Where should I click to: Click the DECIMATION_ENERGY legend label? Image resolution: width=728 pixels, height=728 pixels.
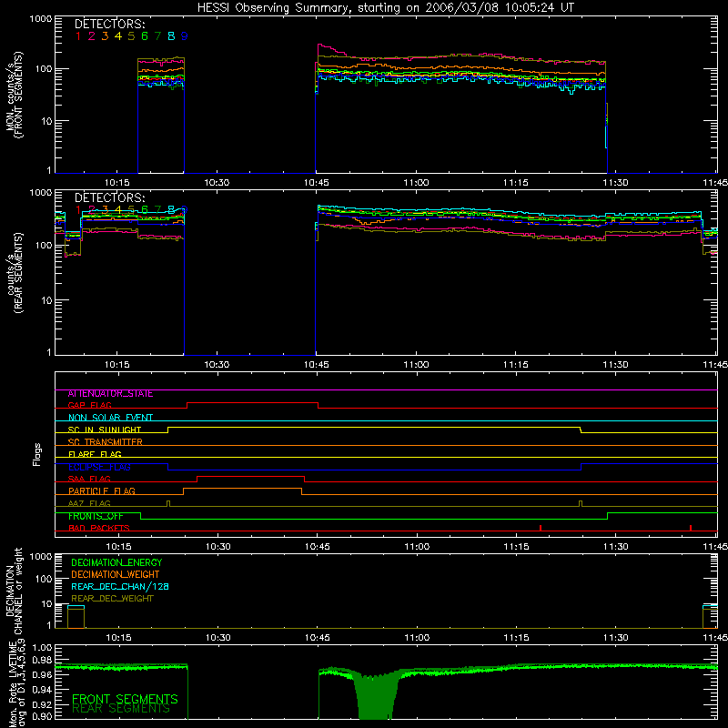[116, 562]
